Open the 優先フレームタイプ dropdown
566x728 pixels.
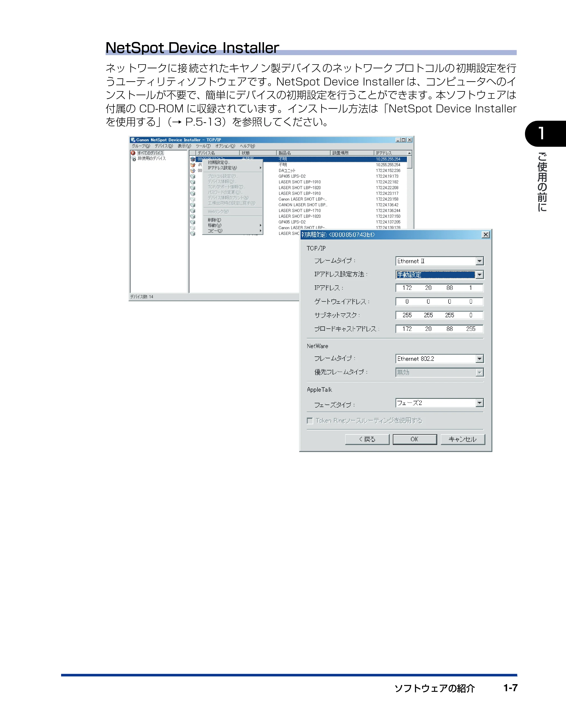(480, 372)
